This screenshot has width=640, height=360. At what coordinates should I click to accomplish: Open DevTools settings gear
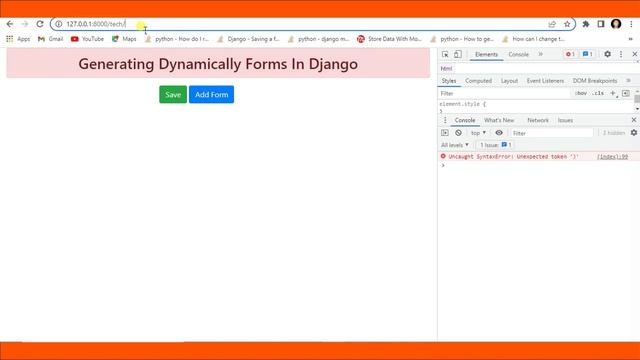607,54
